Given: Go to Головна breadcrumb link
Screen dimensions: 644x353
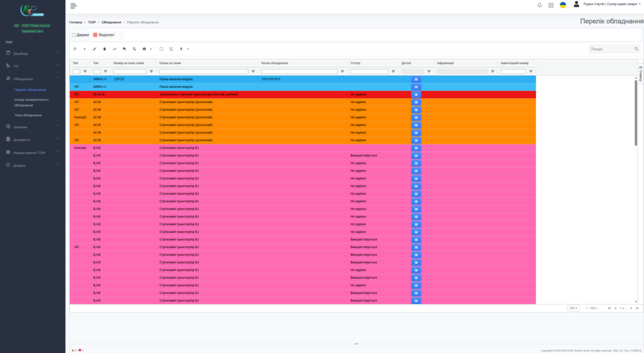Looking at the screenshot, I should click(75, 22).
